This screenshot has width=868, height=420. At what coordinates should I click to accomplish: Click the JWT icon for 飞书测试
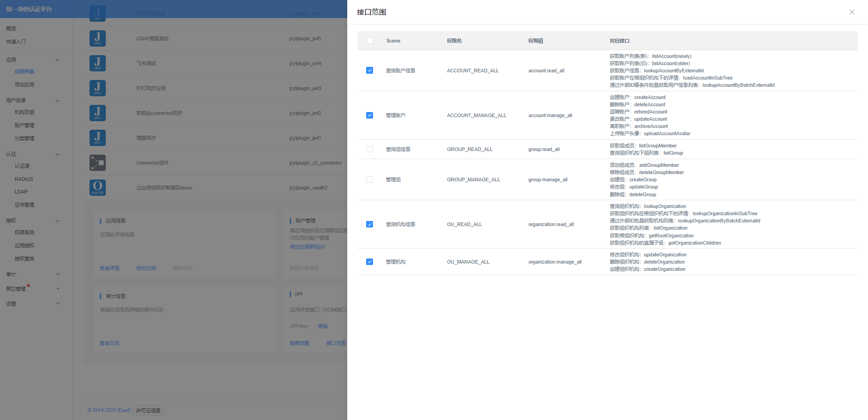pyautogui.click(x=98, y=63)
